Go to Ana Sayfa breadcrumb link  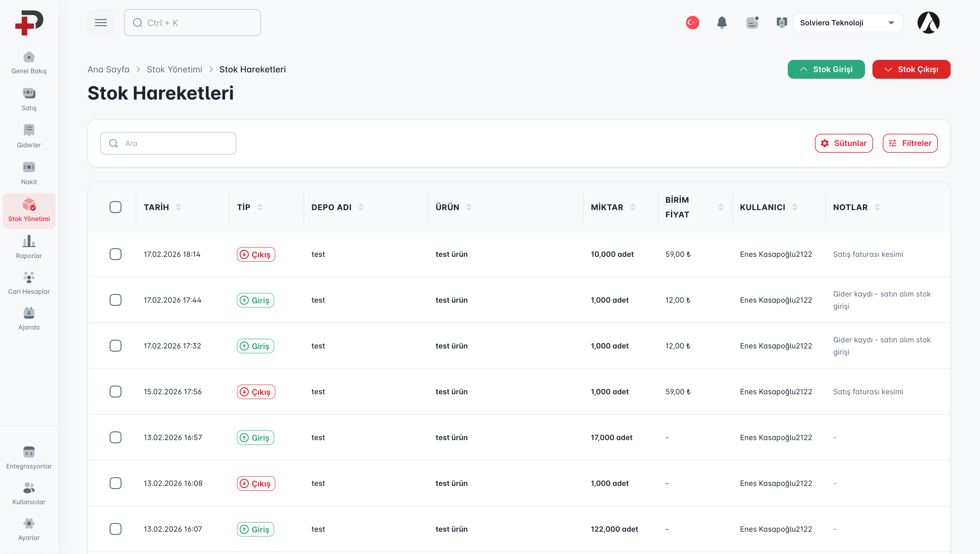tap(108, 69)
